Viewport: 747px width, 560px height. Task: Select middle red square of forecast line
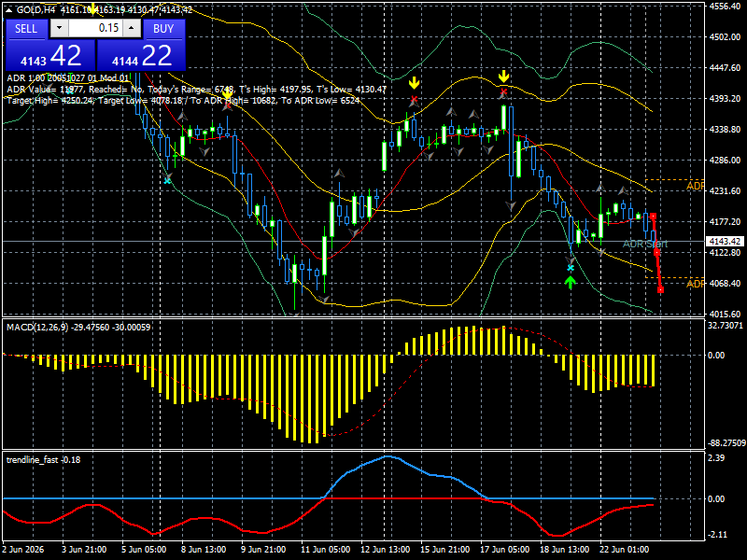(656, 252)
